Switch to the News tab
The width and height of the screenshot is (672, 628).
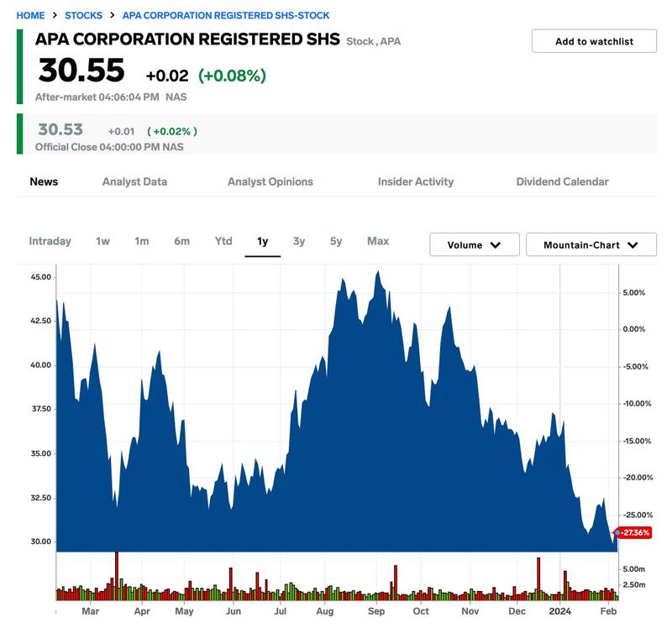coord(44,181)
